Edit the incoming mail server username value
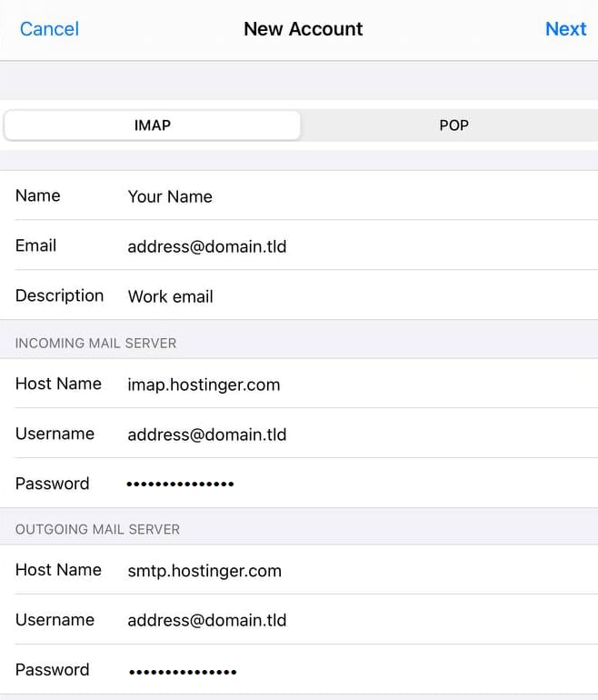Screen dimensions: 598x700 tap(206, 435)
